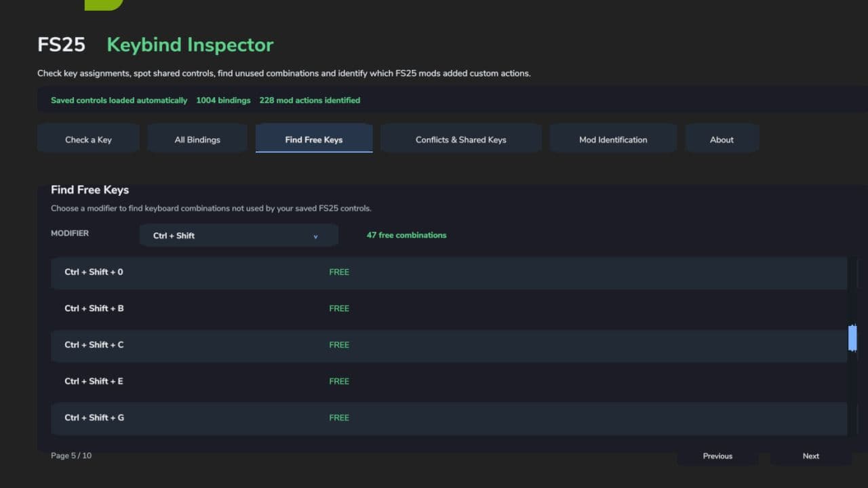868x488 pixels.
Task: Select the Ctrl + Shift + G row
Action: pos(449,418)
